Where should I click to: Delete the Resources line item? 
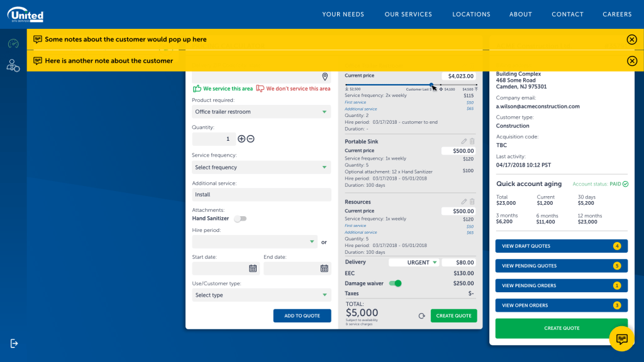[x=472, y=202]
